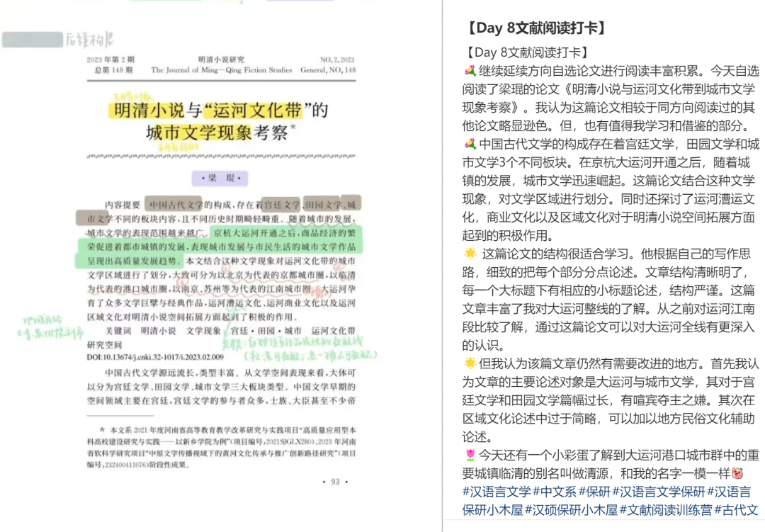The height and width of the screenshot is (532, 765).
Task: Open the #文献阅读训练营 hashtag
Action: pos(666,510)
